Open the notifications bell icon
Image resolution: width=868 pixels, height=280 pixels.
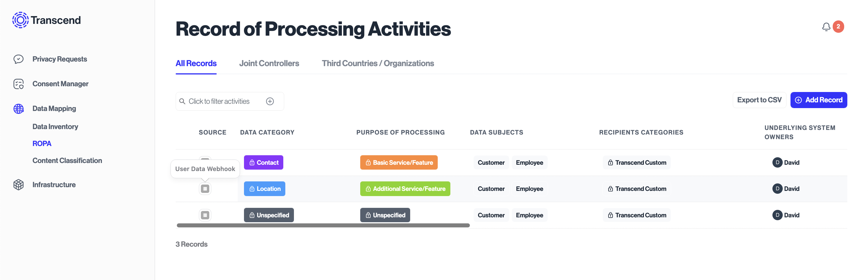tap(826, 27)
